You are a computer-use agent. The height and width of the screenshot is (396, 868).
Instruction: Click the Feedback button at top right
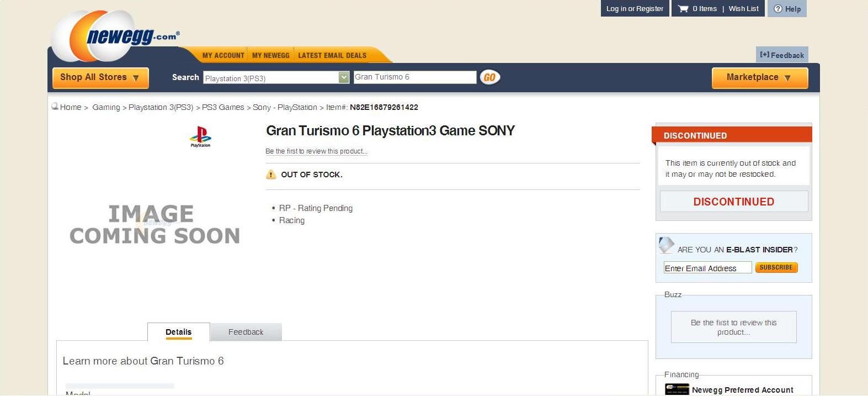point(782,55)
